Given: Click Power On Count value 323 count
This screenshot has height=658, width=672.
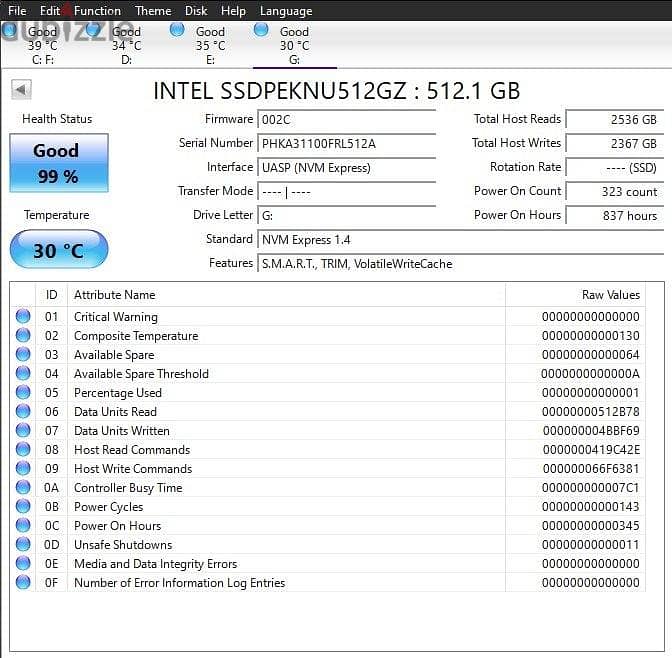Looking at the screenshot, I should (615, 192).
